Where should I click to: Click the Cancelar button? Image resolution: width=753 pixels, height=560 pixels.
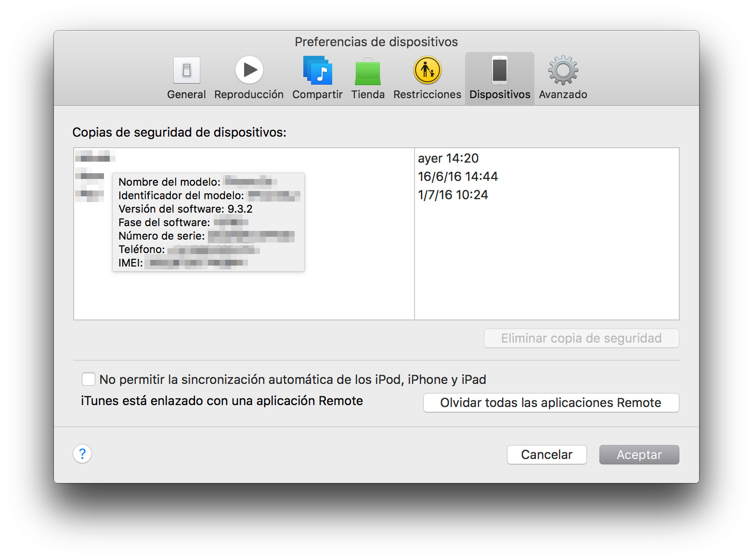pyautogui.click(x=546, y=455)
